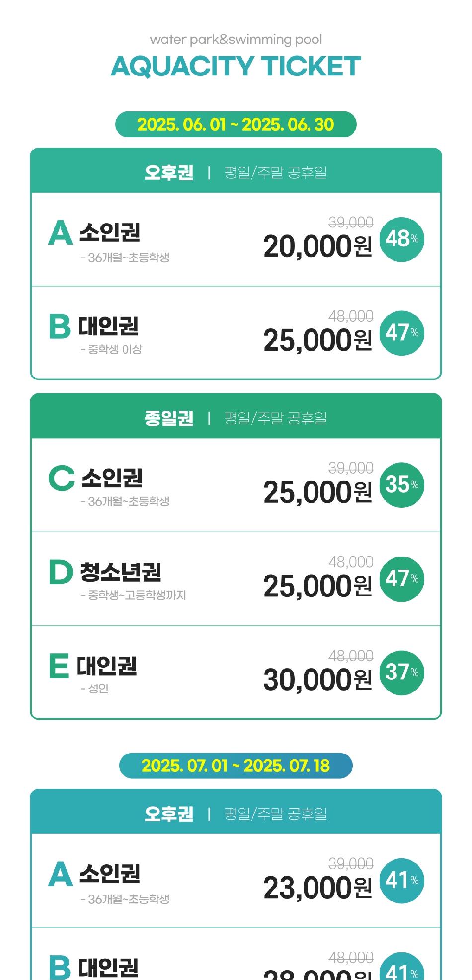Select the E 대인권 30,000원 ticket
The image size is (472, 980).
(x=236, y=672)
